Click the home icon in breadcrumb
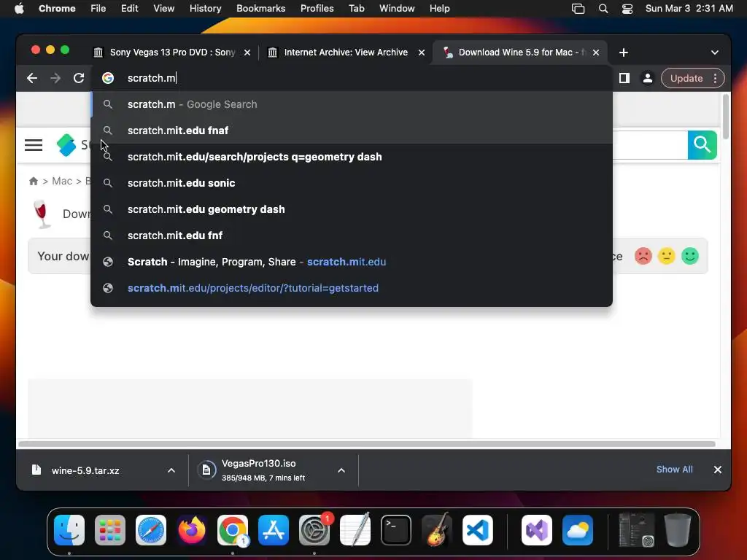Screen dimensions: 747x560 (x=34, y=181)
